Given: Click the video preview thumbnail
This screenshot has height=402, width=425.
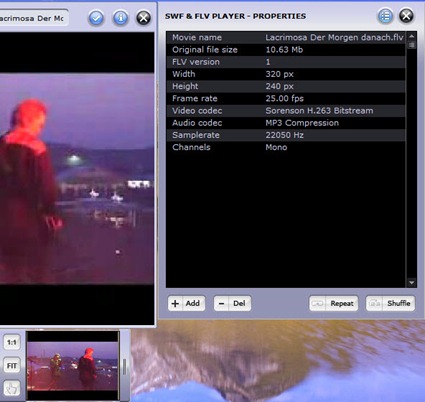Looking at the screenshot, I should [73, 366].
